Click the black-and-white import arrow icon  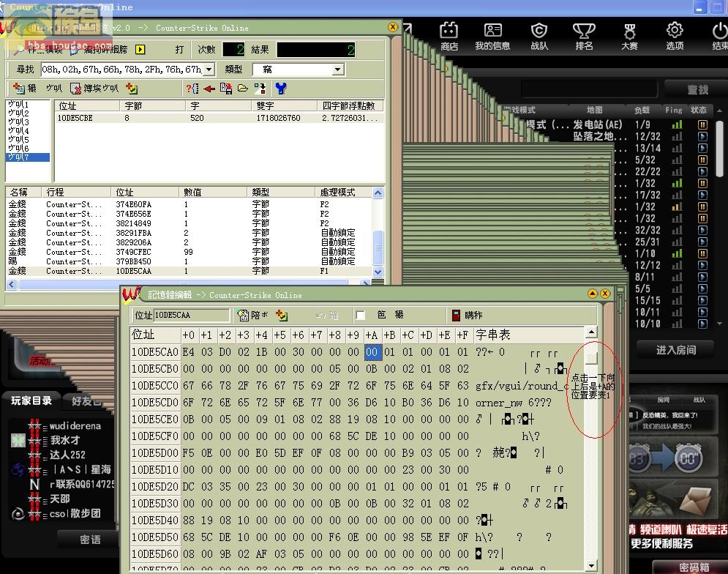260,89
